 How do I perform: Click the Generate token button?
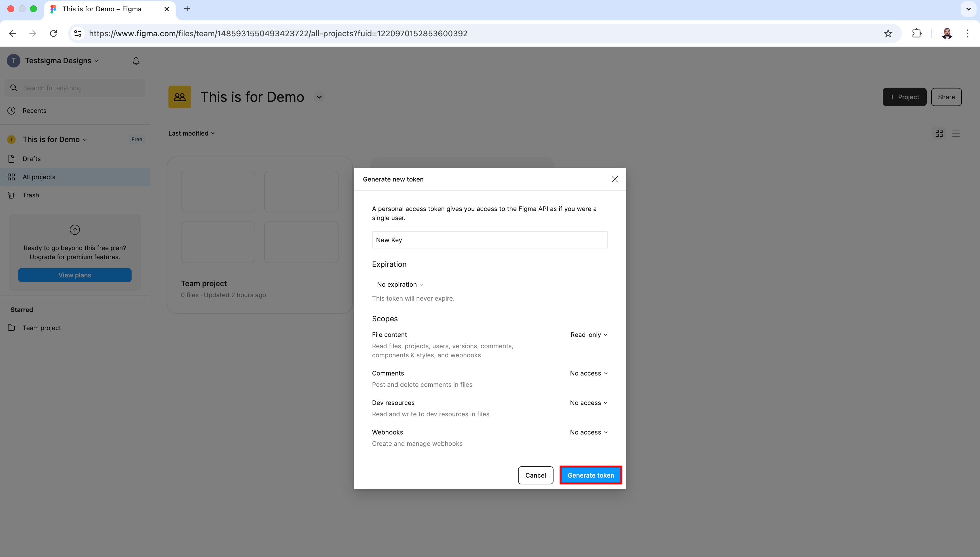pos(590,475)
